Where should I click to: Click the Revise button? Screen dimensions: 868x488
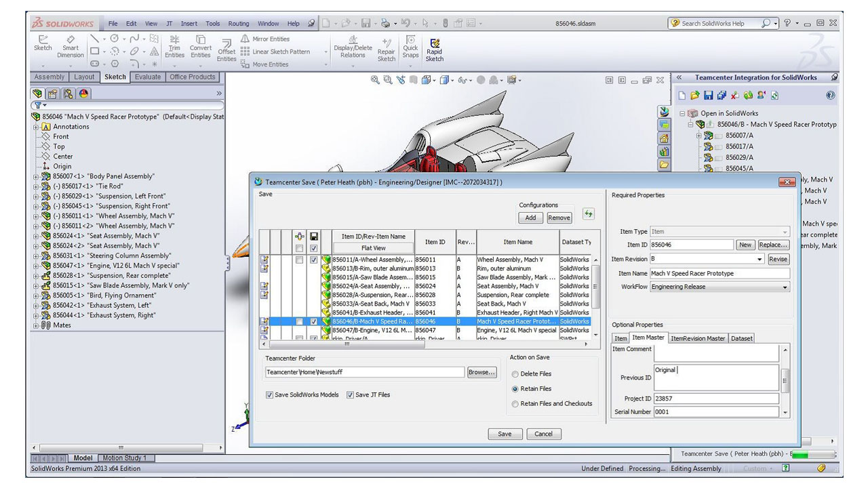(x=778, y=259)
